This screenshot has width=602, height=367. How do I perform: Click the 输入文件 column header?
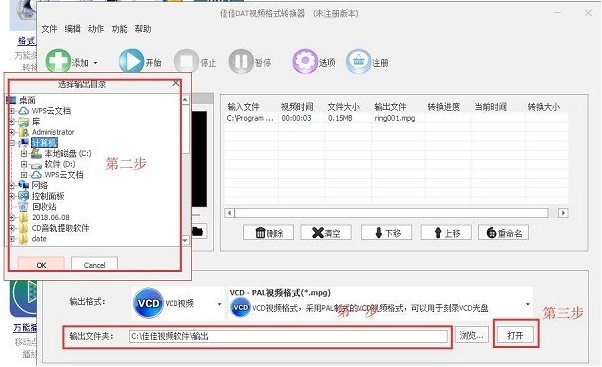243,107
